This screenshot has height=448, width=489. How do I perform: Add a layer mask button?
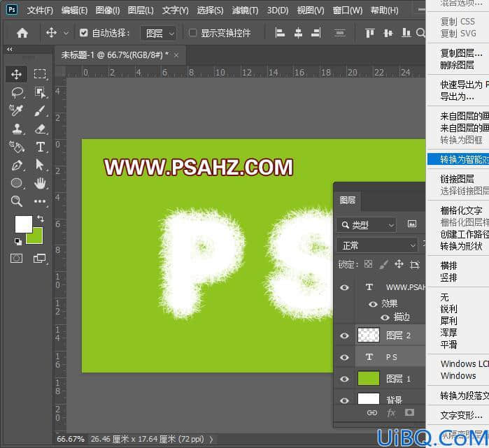(x=409, y=412)
